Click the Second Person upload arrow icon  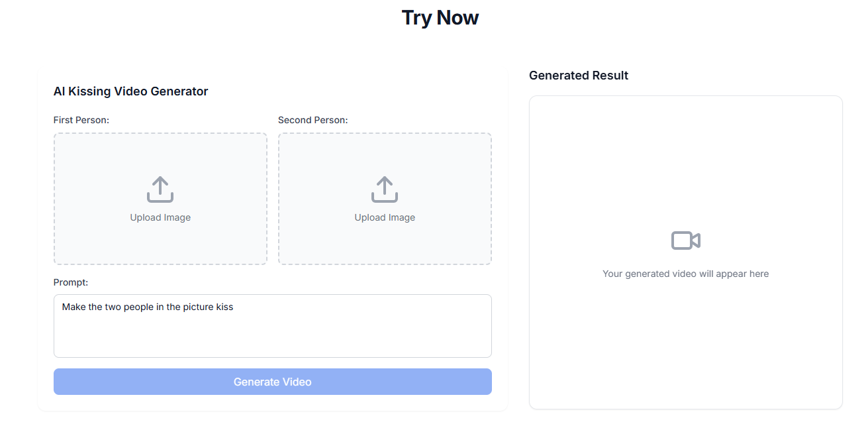(385, 189)
